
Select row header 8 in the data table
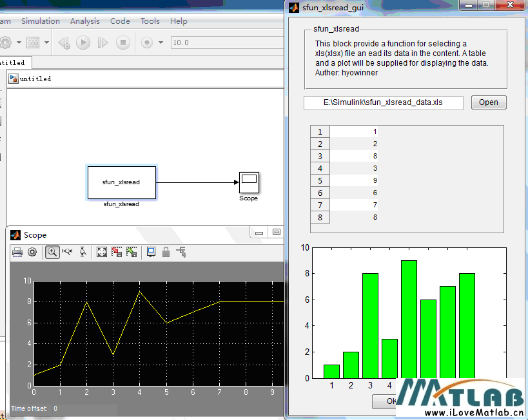320,217
